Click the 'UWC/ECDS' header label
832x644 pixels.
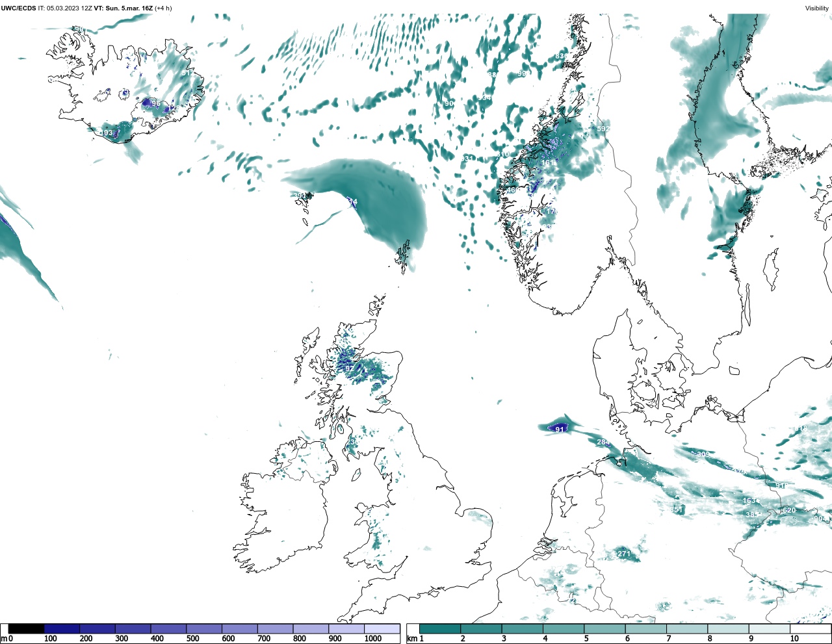[x=18, y=8]
